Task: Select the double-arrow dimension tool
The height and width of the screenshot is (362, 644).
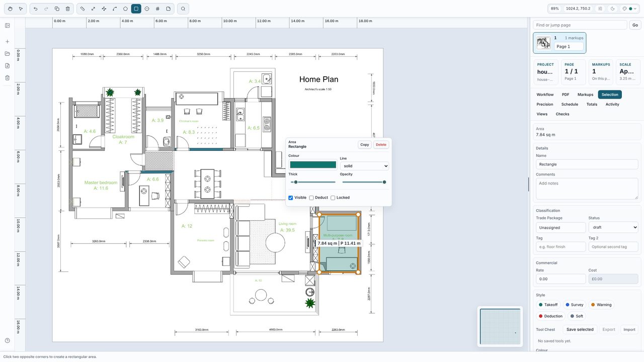Action: click(94, 9)
